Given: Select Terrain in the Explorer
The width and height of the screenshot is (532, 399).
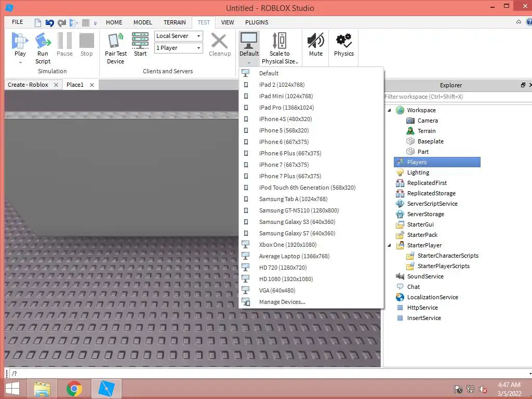Looking at the screenshot, I should (x=427, y=131).
